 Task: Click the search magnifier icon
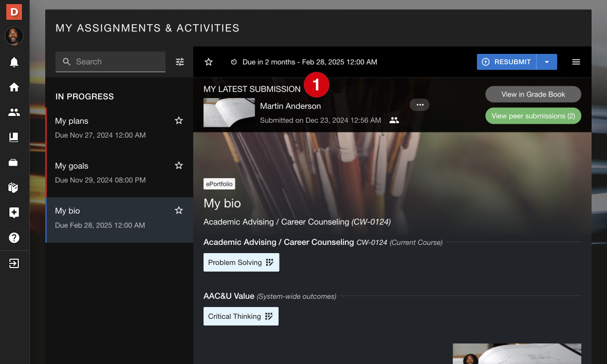[67, 62]
